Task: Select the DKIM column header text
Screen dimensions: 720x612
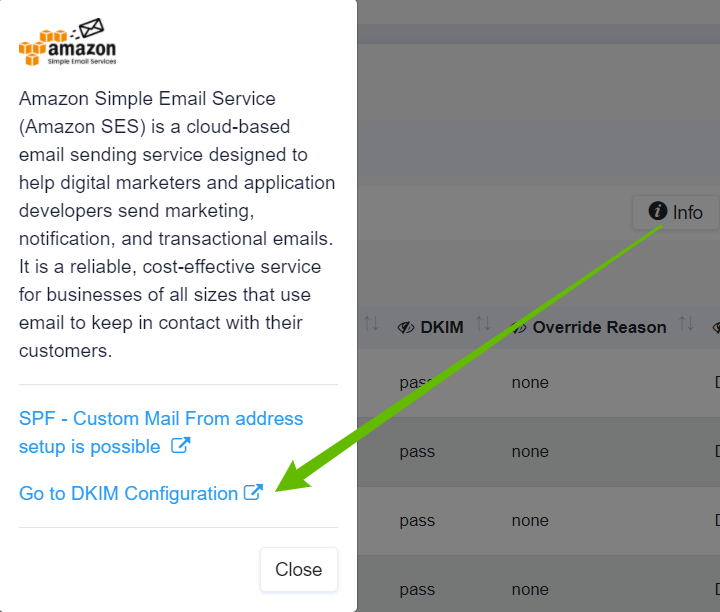Action: 442,327
